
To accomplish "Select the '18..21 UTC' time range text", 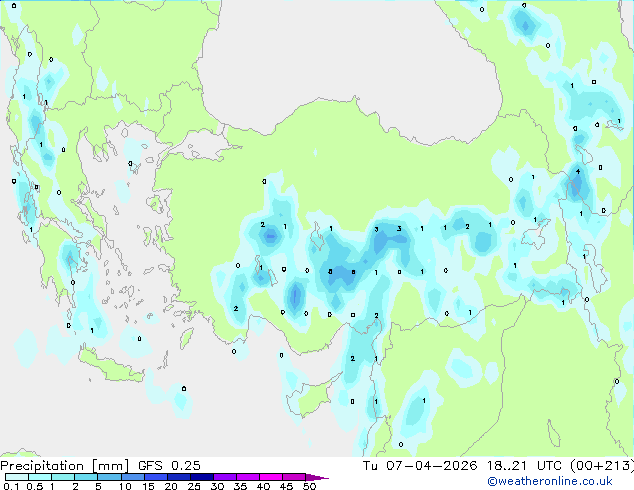I will 524,466.
